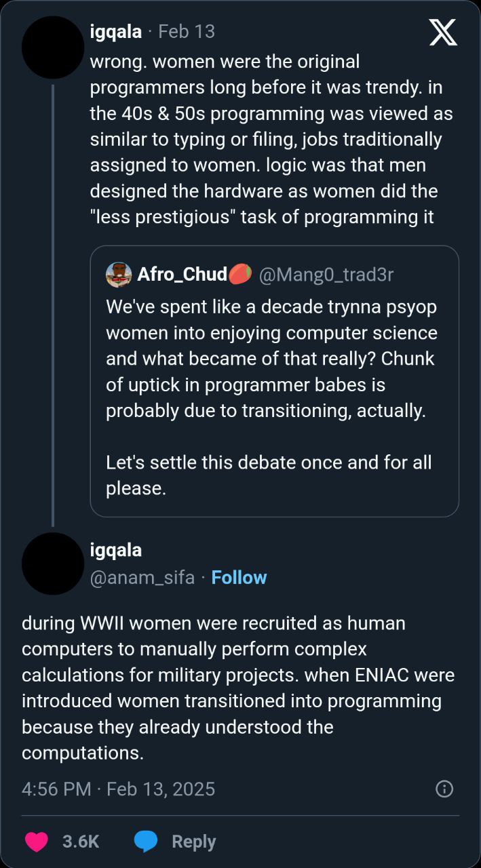The width and height of the screenshot is (481, 868).
Task: Open the Afro_Chud display name
Action: coord(182,274)
